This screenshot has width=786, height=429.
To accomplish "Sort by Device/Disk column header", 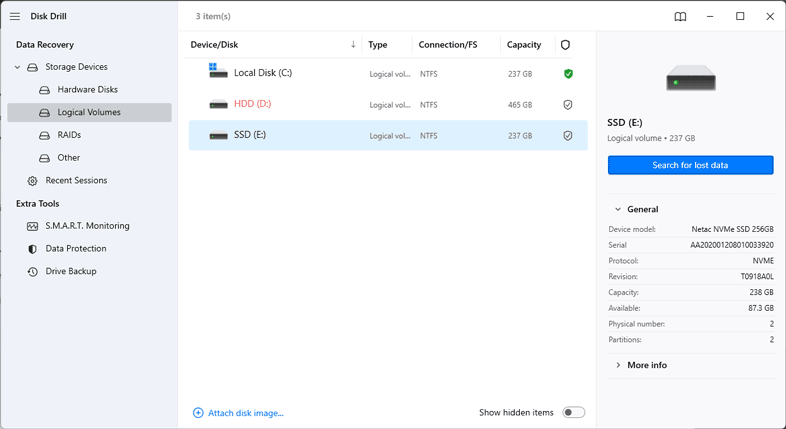I will [x=214, y=45].
